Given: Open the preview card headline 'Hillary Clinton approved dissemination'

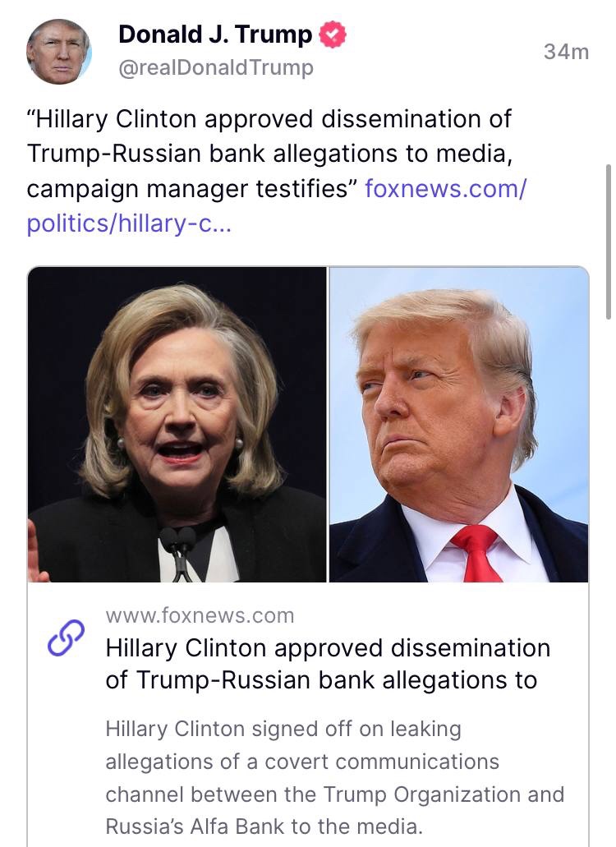Looking at the screenshot, I should click(328, 648).
